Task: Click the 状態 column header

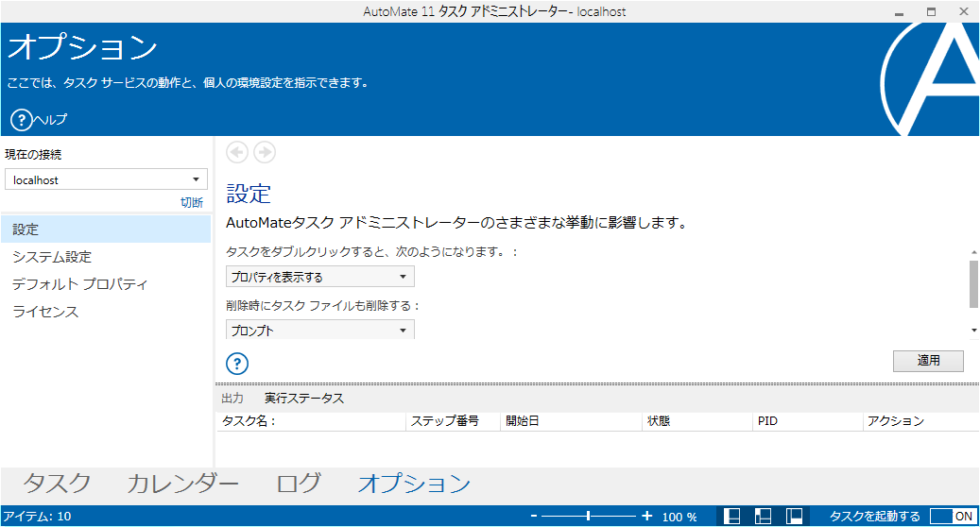Action: (696, 421)
